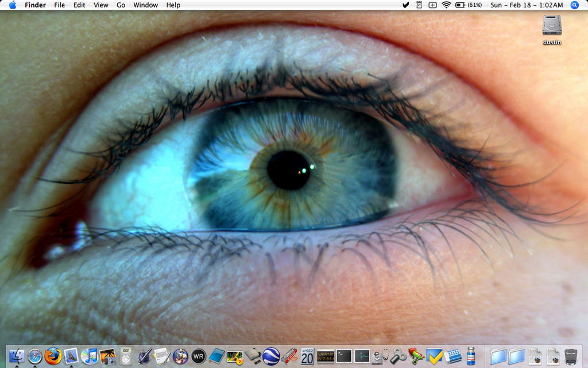Open Activity Monitor in the dock
The image size is (588, 368).
(362, 356)
